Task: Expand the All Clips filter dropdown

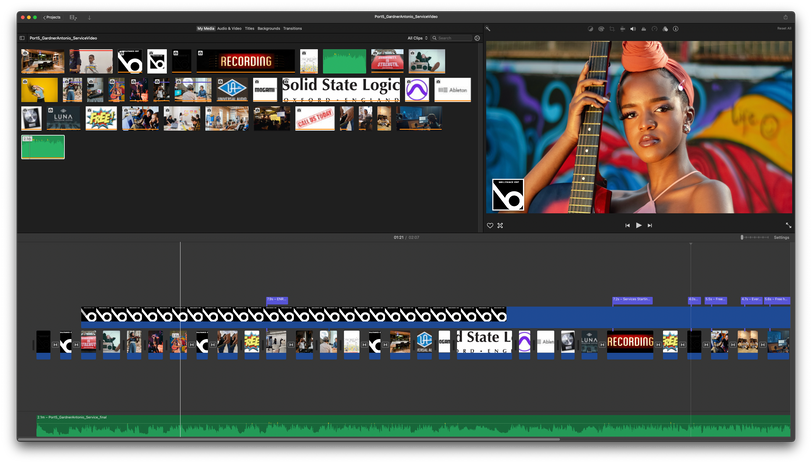Action: [x=417, y=38]
